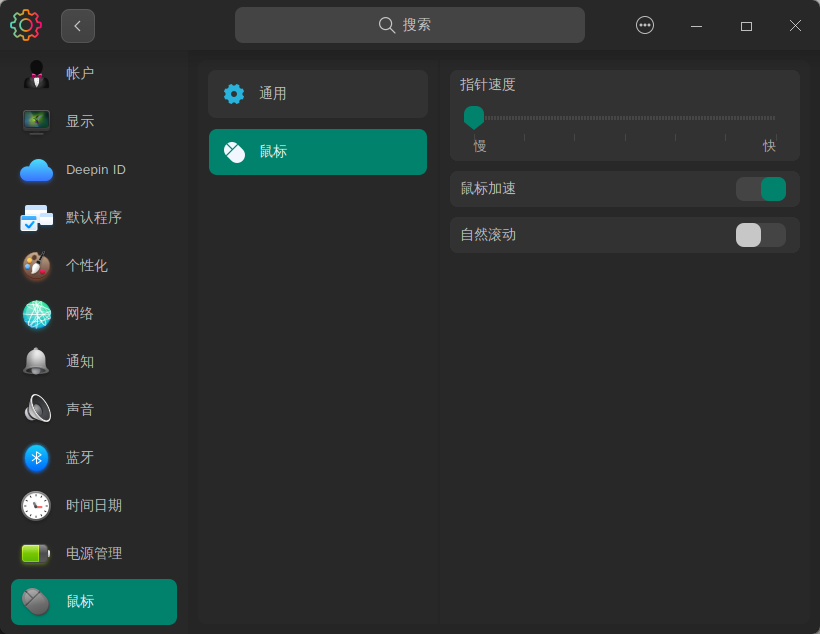Click the 帐户 account avatar icon
Viewport: 820px width, 634px height.
click(x=36, y=74)
